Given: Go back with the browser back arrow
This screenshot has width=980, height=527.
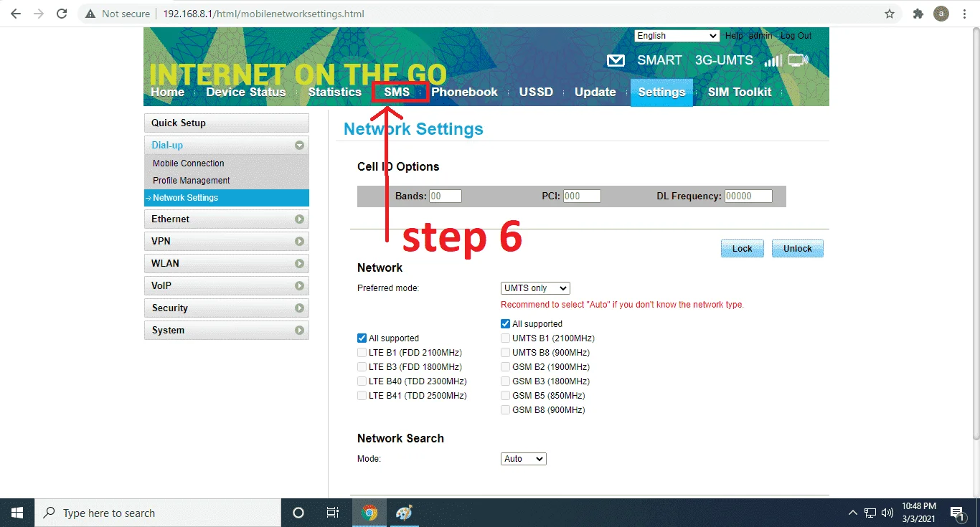Looking at the screenshot, I should pos(16,14).
